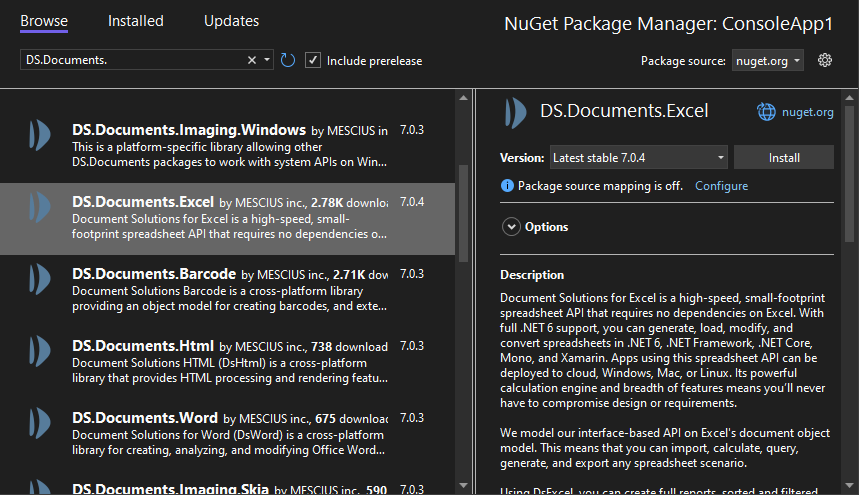Click the DS.Documents.Imaging.Windows package logo

coord(40,135)
